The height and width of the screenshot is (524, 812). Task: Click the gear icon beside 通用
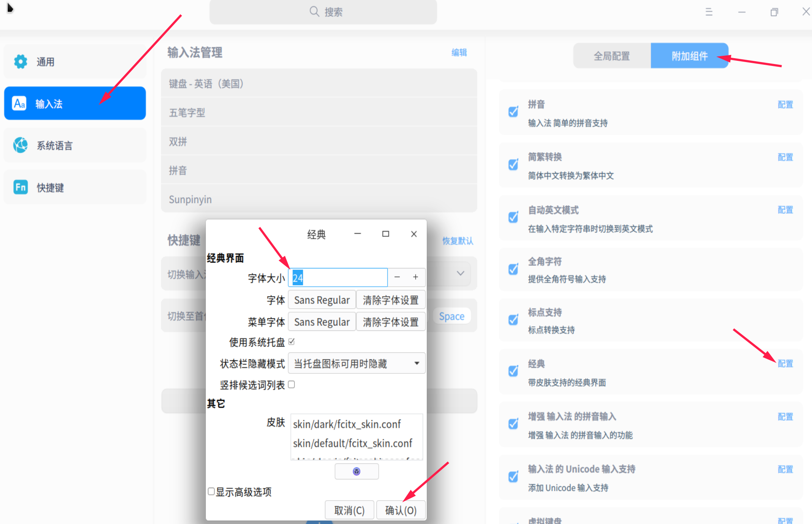pos(20,62)
